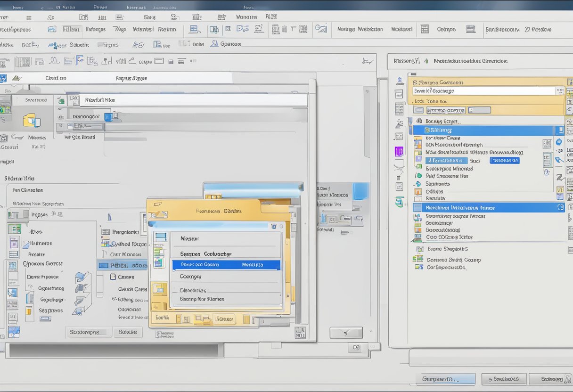Click the horizontal scrollbar at window bottom

pos(113,350)
